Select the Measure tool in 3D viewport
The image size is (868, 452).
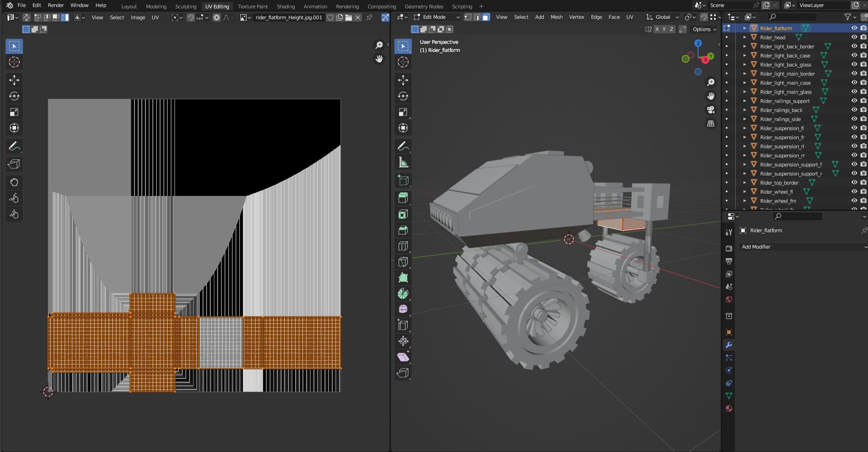coord(403,162)
